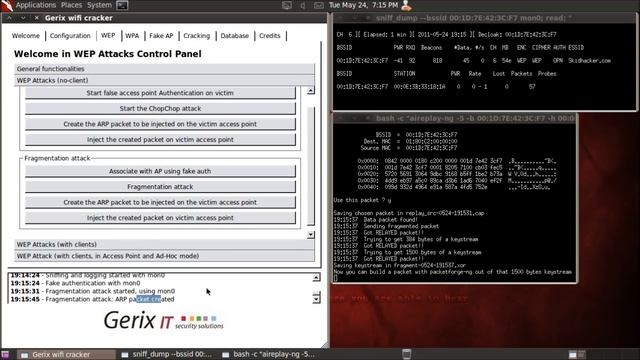Collapse WEP Attacks (no-client) section
The image size is (640, 360).
pyautogui.click(x=164, y=80)
